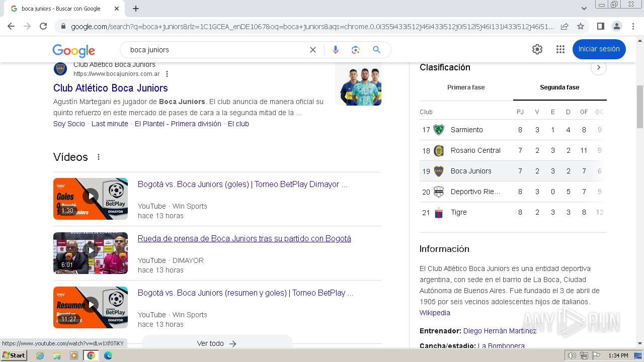Image resolution: width=644 pixels, height=362 pixels.
Task: Open La Bombonera stadium link
Action: [x=501, y=346]
